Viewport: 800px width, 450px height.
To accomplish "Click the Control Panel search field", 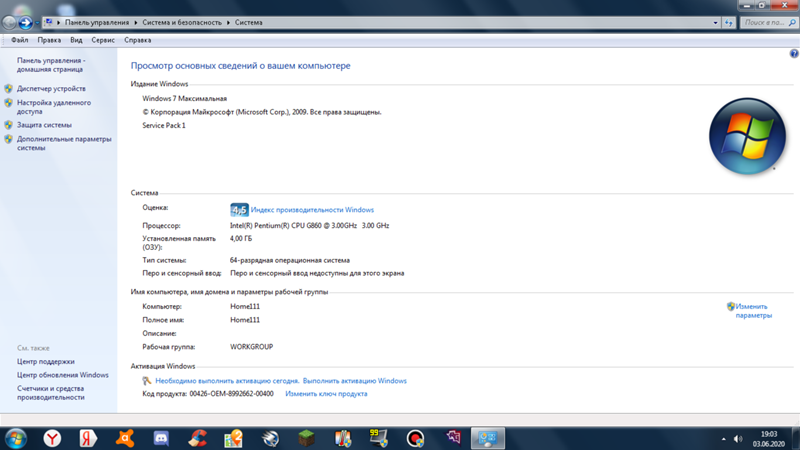I will 765,22.
